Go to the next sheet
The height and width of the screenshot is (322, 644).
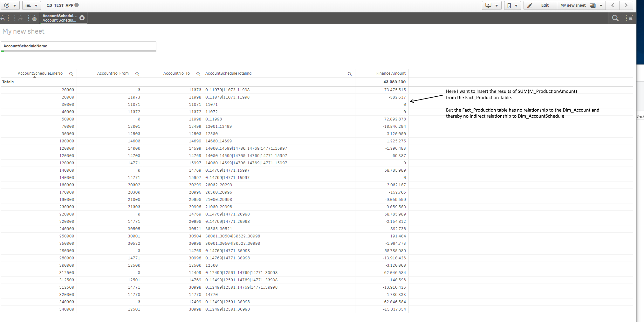point(626,5)
